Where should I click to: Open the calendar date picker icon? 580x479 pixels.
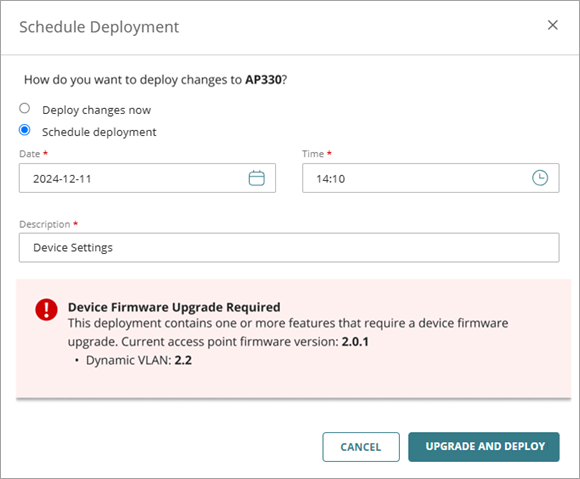(x=256, y=178)
